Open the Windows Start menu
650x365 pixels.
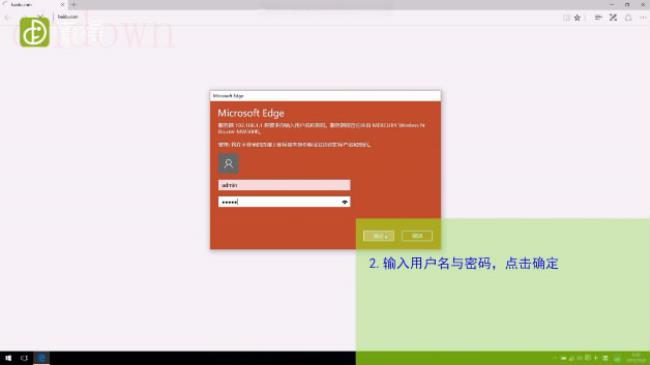coord(8,358)
